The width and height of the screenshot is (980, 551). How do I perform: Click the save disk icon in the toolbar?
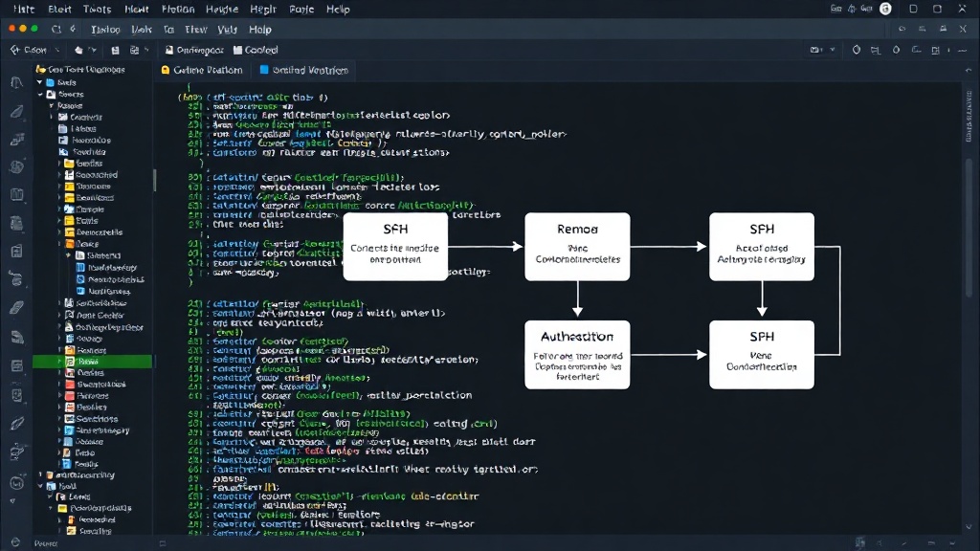coord(115,50)
